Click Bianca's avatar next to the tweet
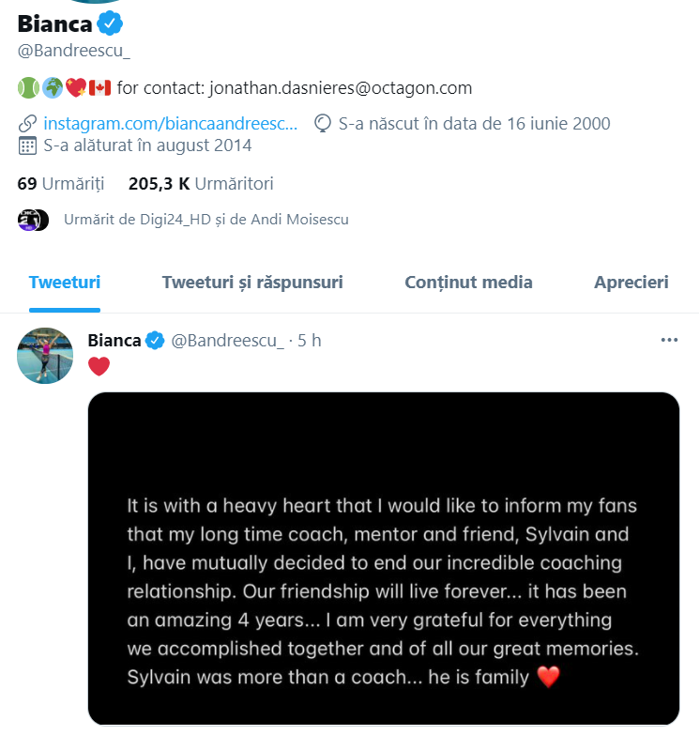Screen dimensions: 700x735 point(45,356)
